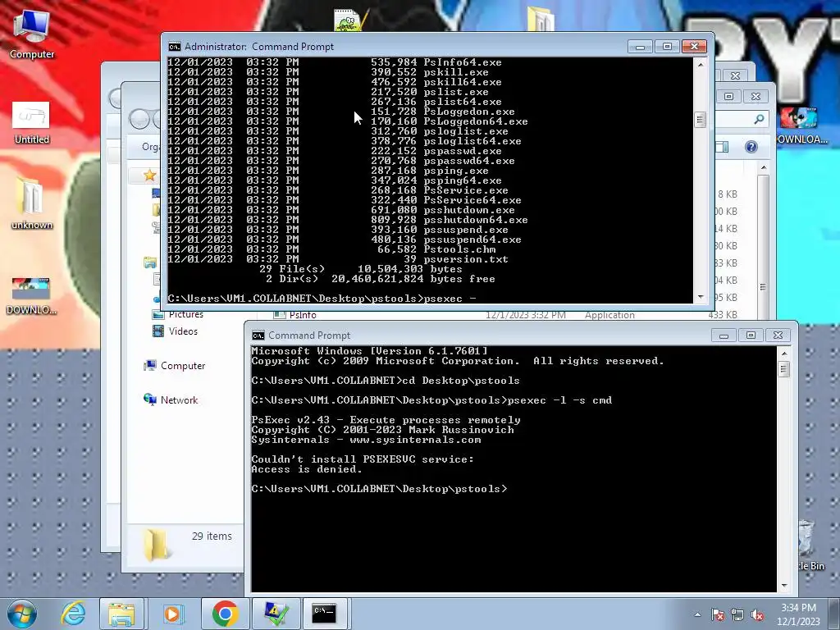Select the DOWNLOA... image on right desktop

(800, 126)
